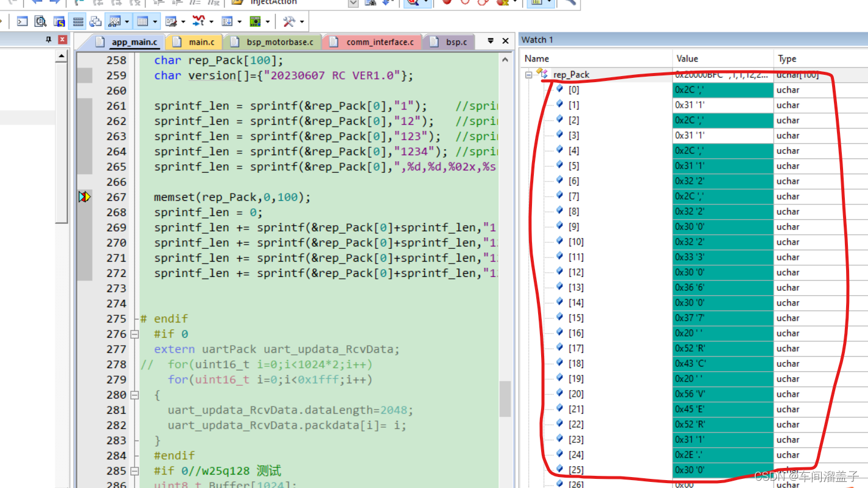Switch to the bsp.c tab
Image resolution: width=868 pixels, height=488 pixels.
[x=449, y=42]
